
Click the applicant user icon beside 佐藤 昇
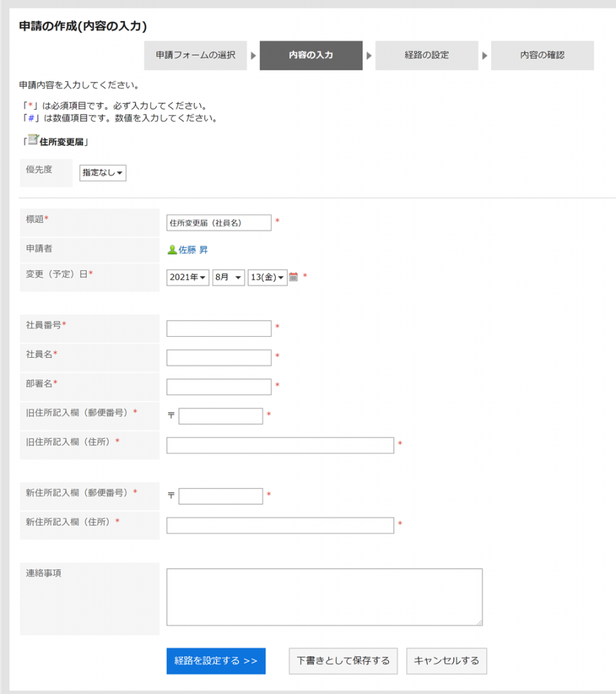(172, 250)
